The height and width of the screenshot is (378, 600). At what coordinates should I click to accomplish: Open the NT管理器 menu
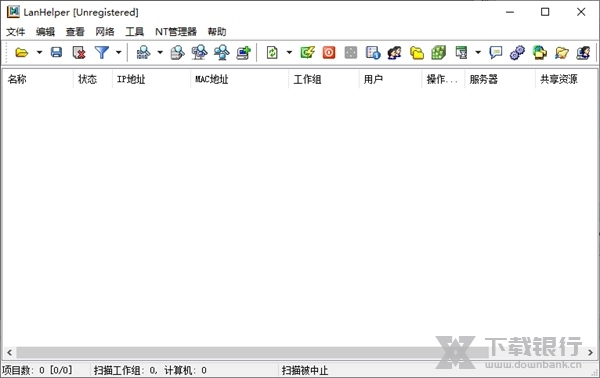pos(176,32)
